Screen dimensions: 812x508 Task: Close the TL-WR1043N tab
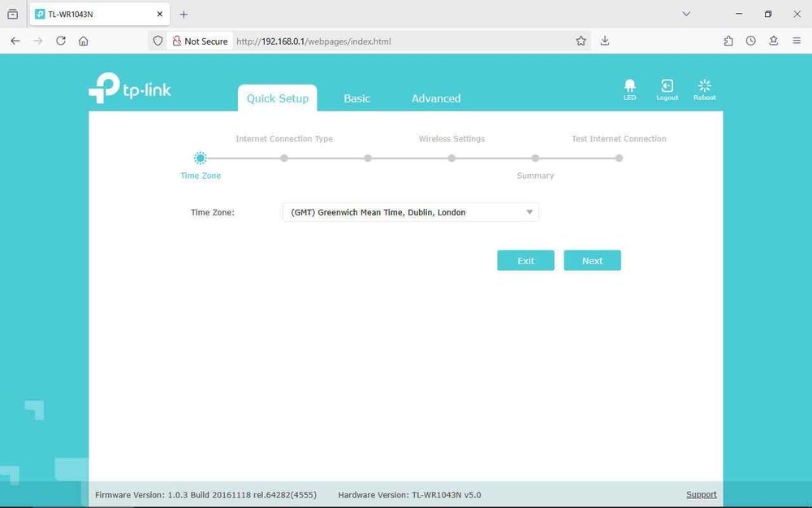(160, 15)
